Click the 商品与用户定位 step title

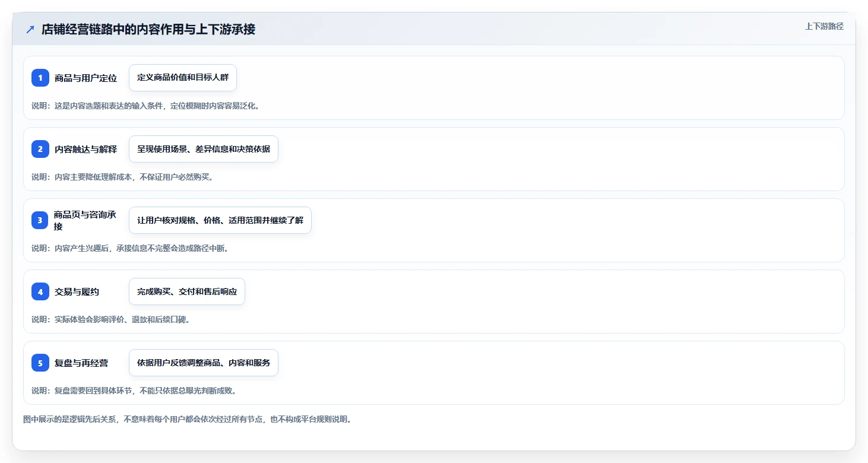tap(86, 78)
